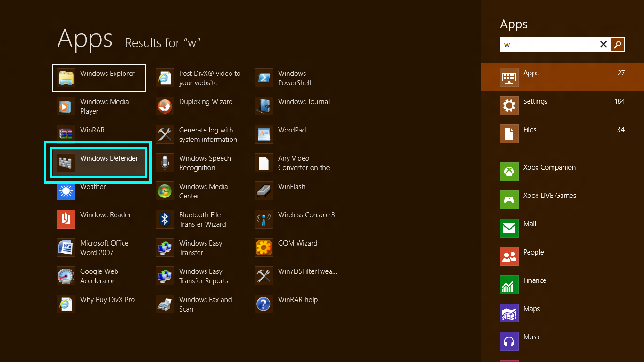Launch the Mail app
Screen dimensions: 644x362
click(529, 223)
